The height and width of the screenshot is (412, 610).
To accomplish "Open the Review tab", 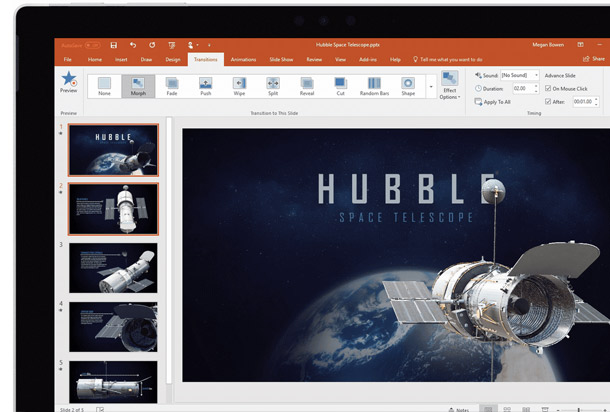I will tap(314, 60).
